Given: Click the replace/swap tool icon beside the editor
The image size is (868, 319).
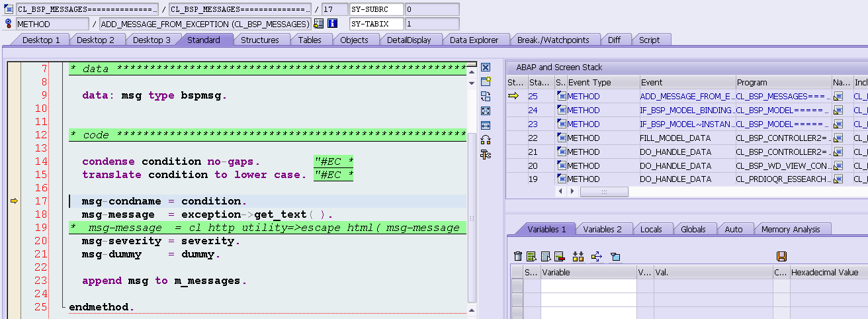Looking at the screenshot, I should [486, 97].
